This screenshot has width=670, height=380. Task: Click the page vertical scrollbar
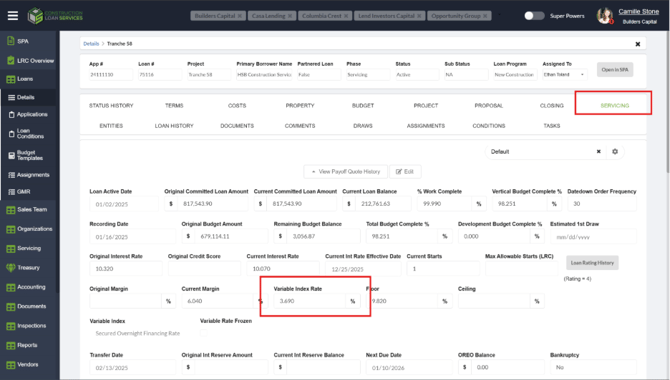click(667, 103)
